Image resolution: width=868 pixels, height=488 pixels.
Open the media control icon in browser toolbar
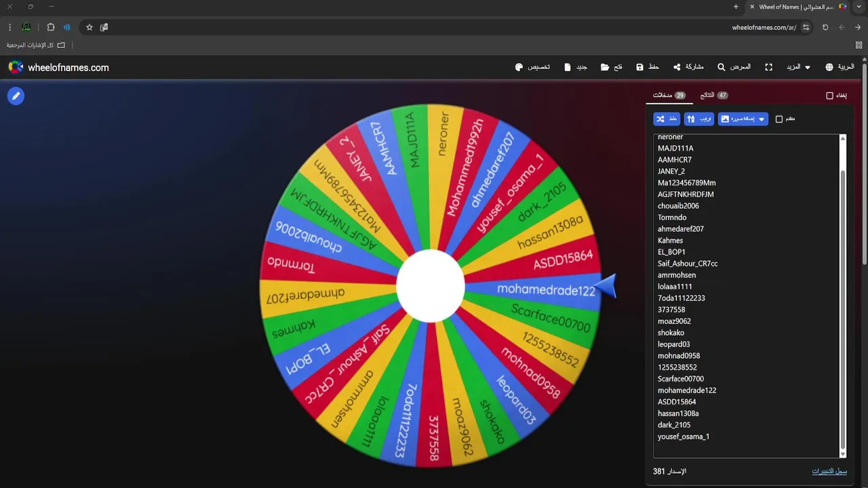[x=66, y=27]
